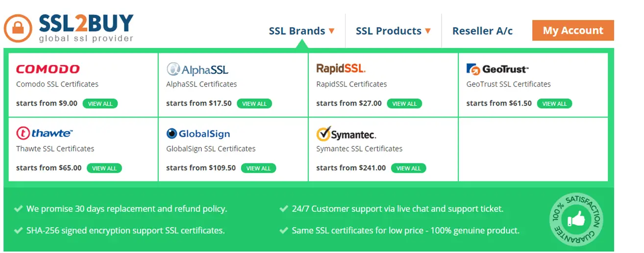
Task: Click the 'AlphaSSL Certificates' text
Action: 201,84
